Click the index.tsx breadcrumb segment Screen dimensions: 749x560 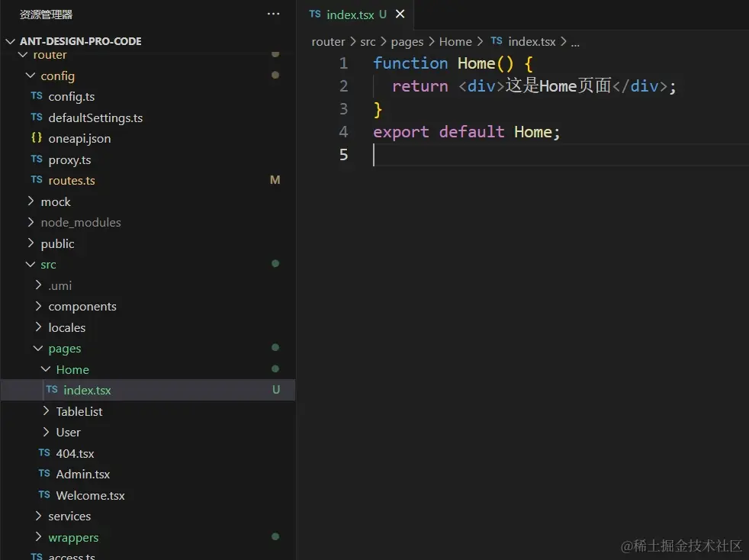(x=532, y=42)
